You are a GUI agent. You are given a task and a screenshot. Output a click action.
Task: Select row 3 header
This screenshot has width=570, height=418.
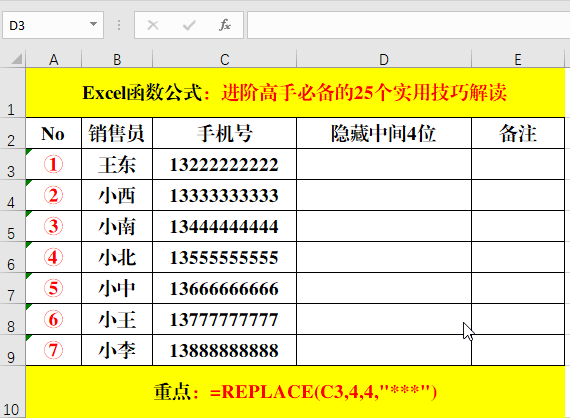pyautogui.click(x=12, y=164)
